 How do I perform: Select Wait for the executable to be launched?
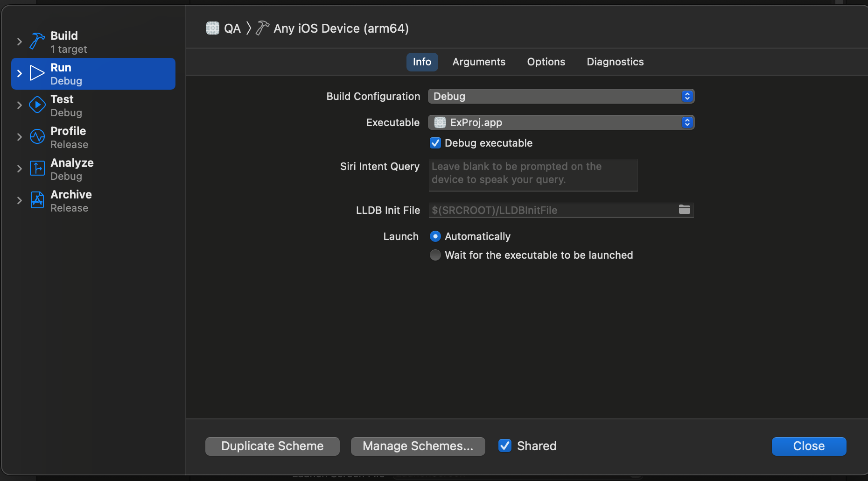(x=435, y=255)
